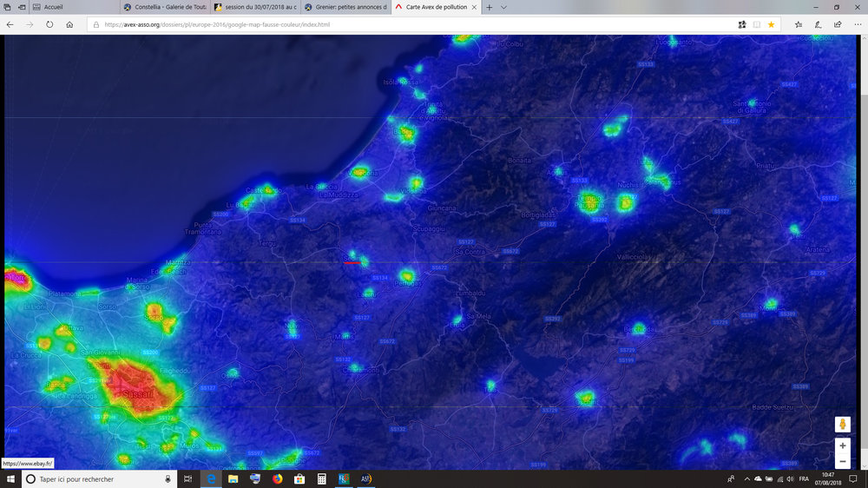868x488 pixels.
Task: Open the favorites hub list
Action: 799,24
